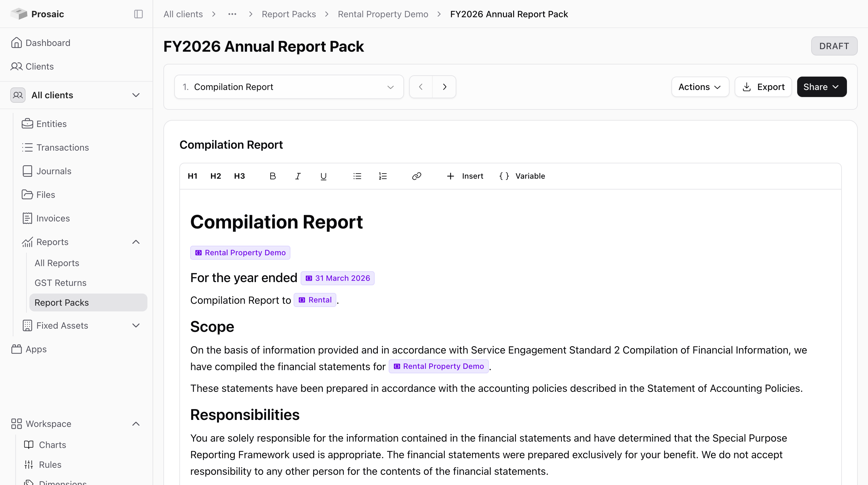Click the Reports chart icon
868x485 pixels.
pos(27,242)
